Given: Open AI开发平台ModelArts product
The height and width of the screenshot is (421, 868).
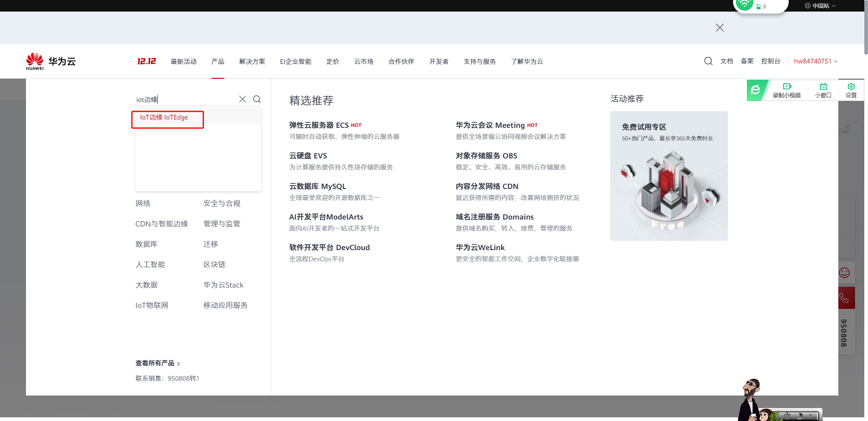Looking at the screenshot, I should pos(326,217).
